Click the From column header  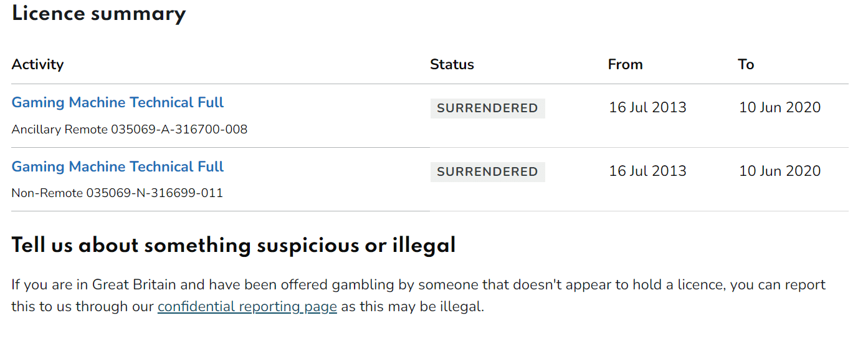625,64
